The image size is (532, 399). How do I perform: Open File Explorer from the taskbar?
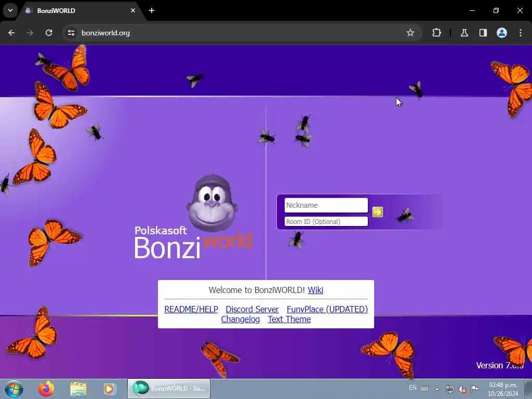pos(78,389)
